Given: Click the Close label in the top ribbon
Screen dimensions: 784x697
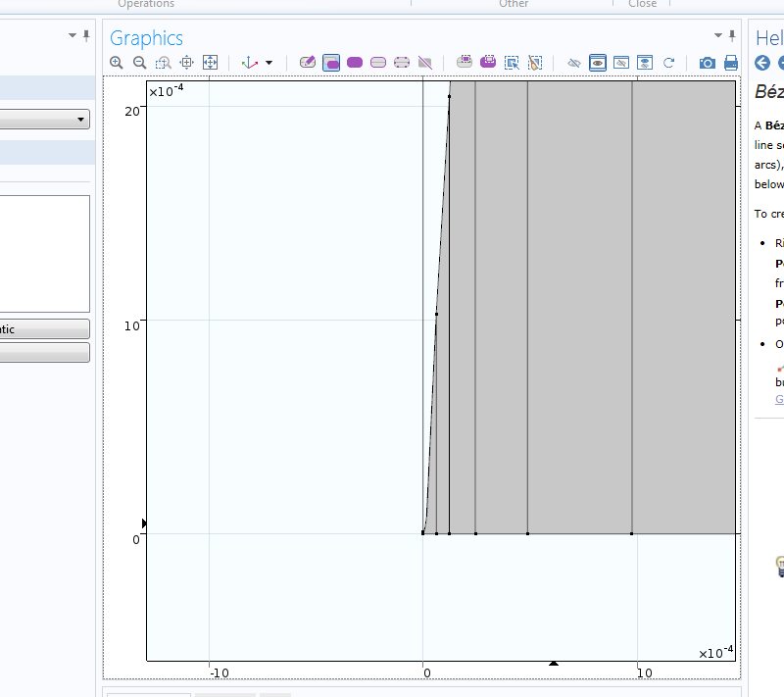Looking at the screenshot, I should point(643,4).
